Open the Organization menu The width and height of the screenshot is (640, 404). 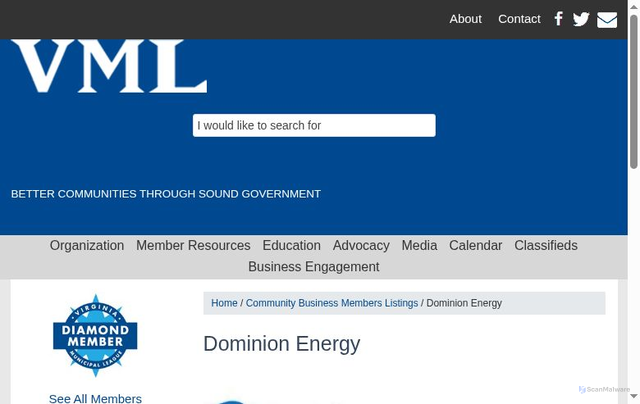[87, 245]
